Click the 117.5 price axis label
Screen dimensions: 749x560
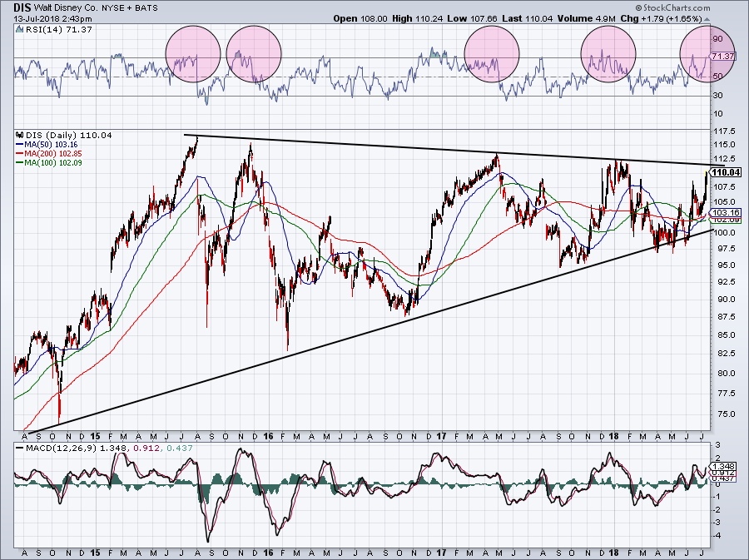[x=725, y=131]
